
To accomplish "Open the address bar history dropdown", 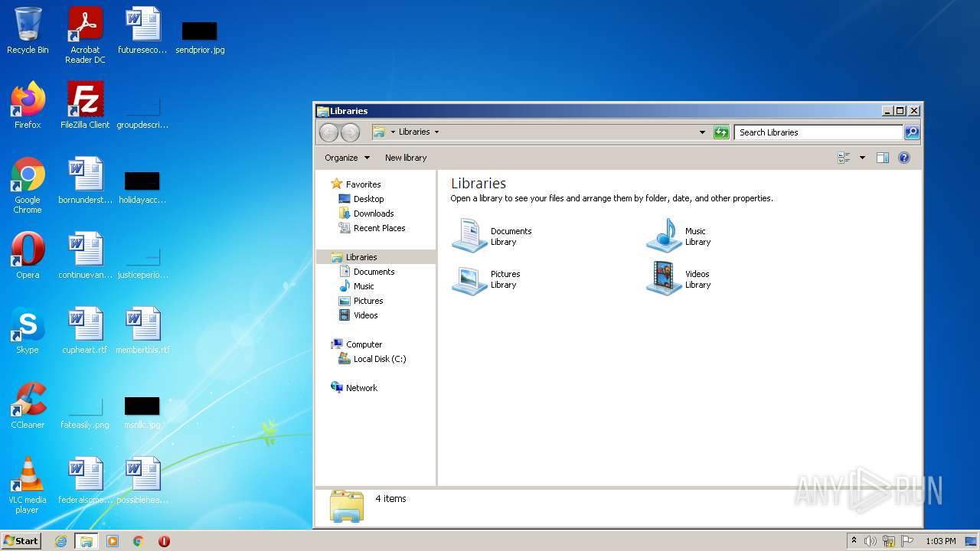I will [702, 132].
